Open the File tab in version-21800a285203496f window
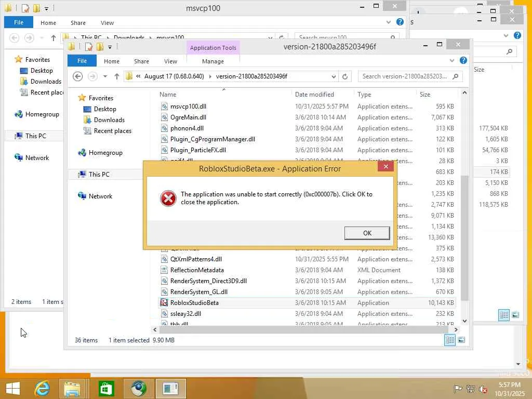532x399 pixels. 82,61
